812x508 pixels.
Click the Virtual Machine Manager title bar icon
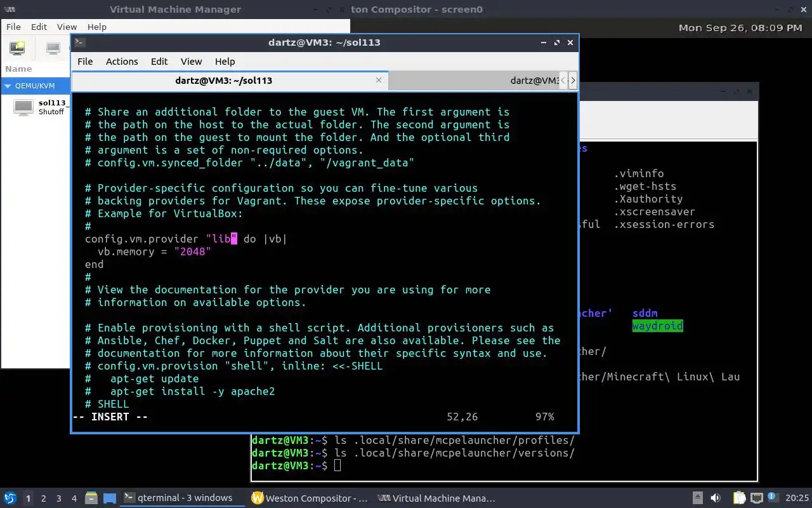coord(10,10)
